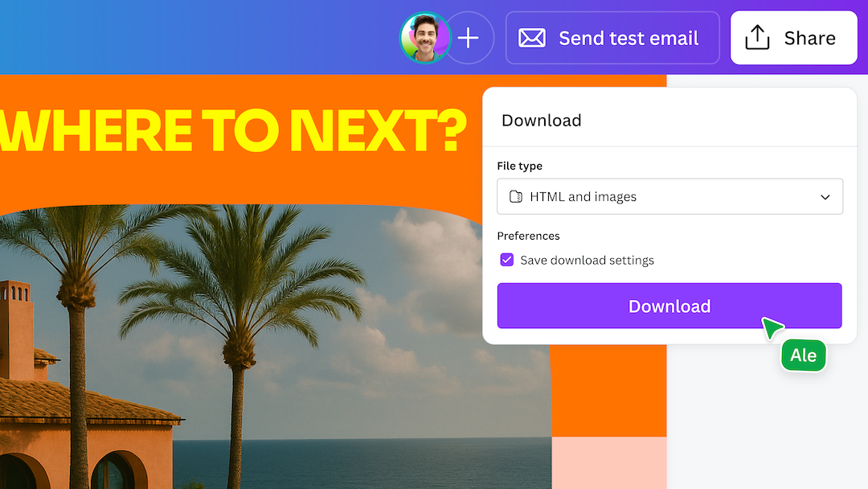This screenshot has width=868, height=489.
Task: Click the Share upload arrow icon
Action: tap(757, 38)
